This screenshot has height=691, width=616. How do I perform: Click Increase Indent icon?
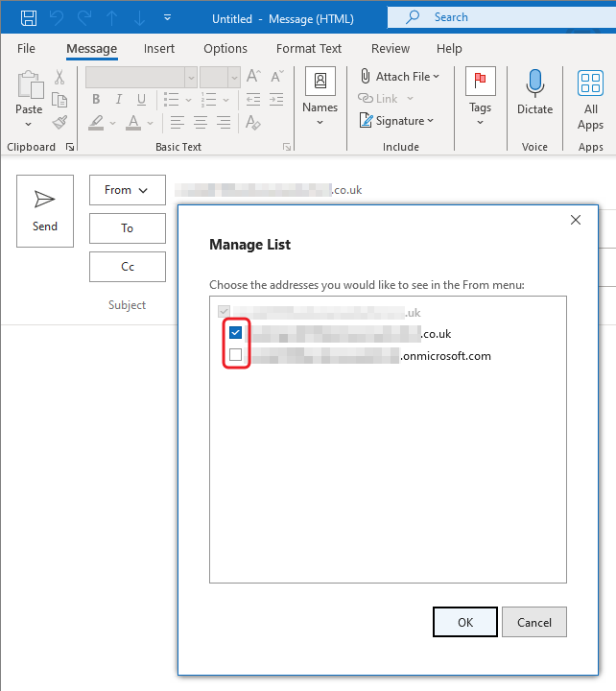click(x=276, y=99)
